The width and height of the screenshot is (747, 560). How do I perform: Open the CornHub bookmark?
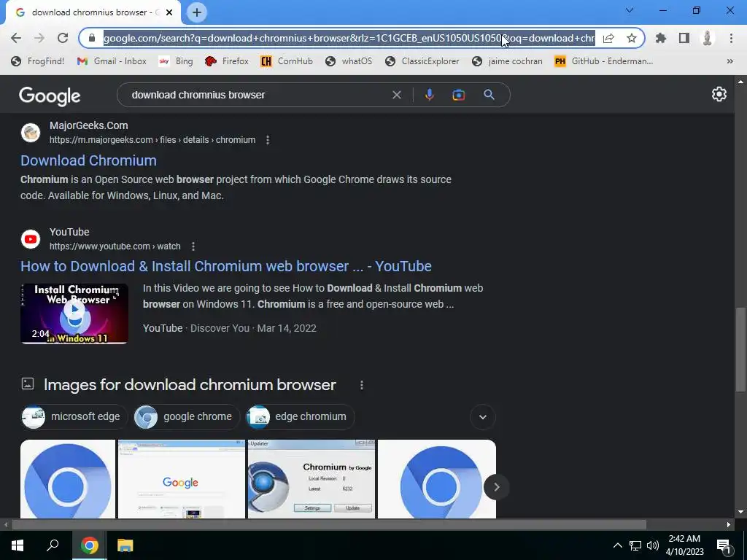point(287,61)
